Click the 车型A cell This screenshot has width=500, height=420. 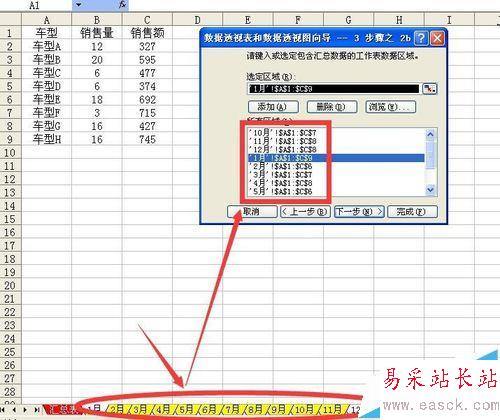(x=47, y=46)
